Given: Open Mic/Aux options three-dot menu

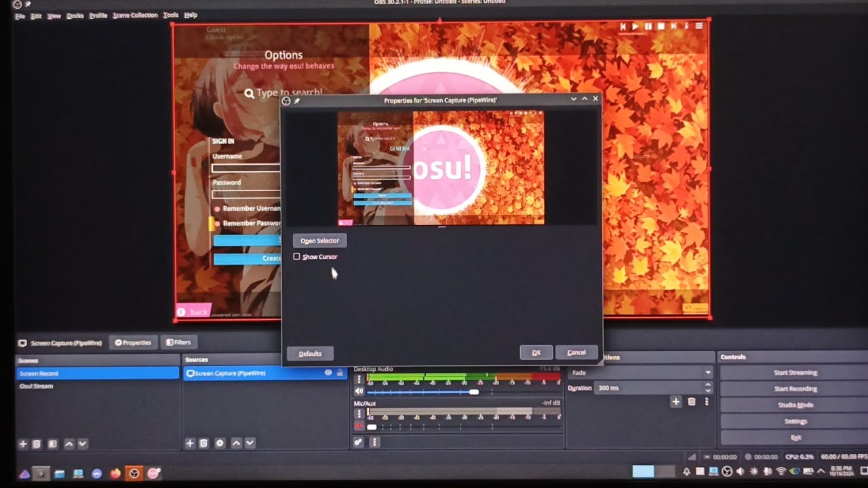Looking at the screenshot, I should pyautogui.click(x=359, y=414).
